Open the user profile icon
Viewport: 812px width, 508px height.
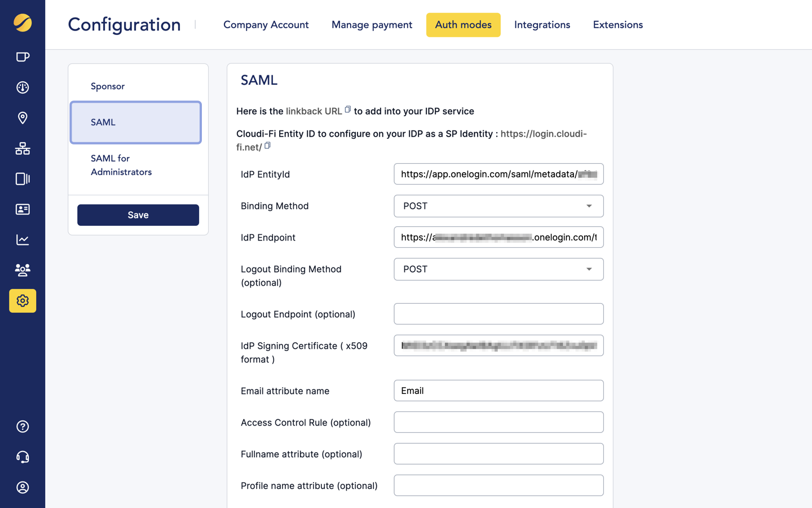23,488
